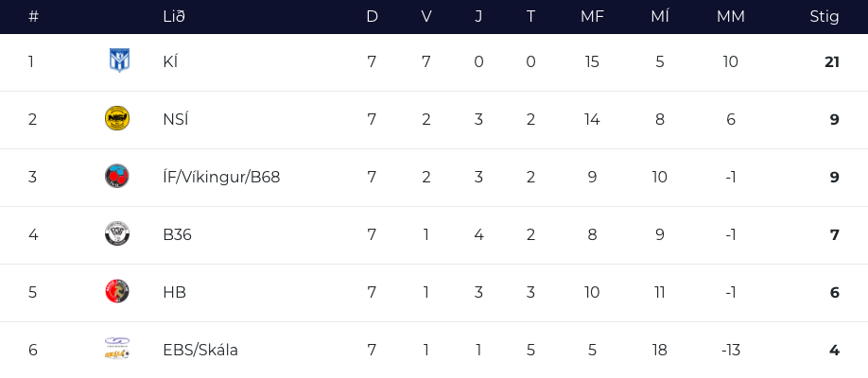Select the B36 team name

(x=177, y=234)
